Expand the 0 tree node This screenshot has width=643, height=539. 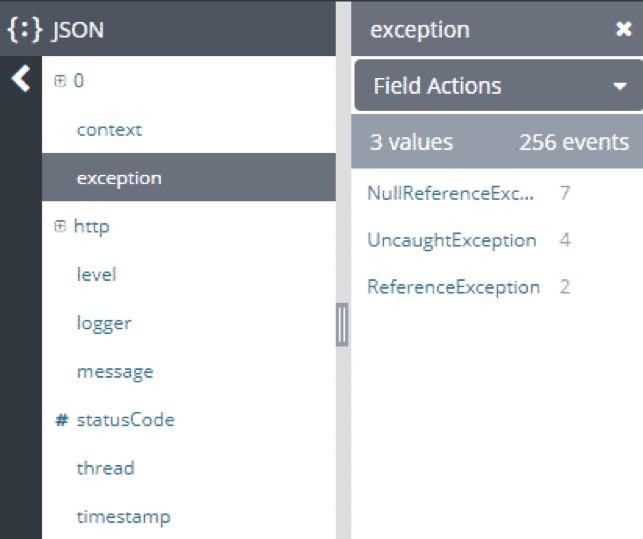[x=59, y=82]
